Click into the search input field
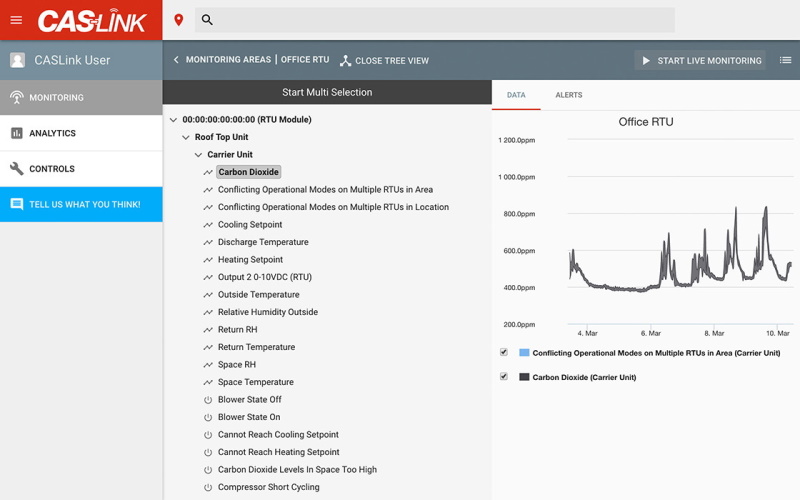This screenshot has height=500, width=800. pyautogui.click(x=435, y=20)
